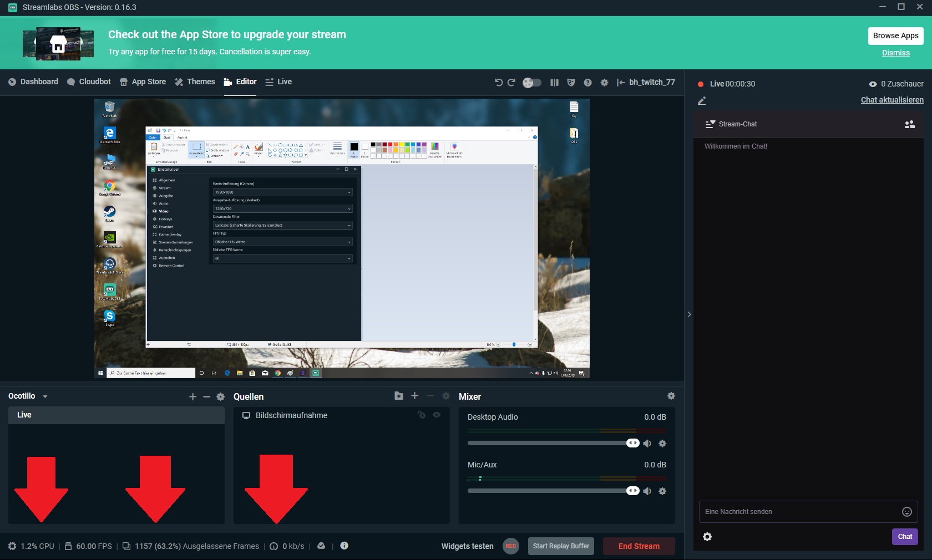Open settings gear in top toolbar

(604, 83)
